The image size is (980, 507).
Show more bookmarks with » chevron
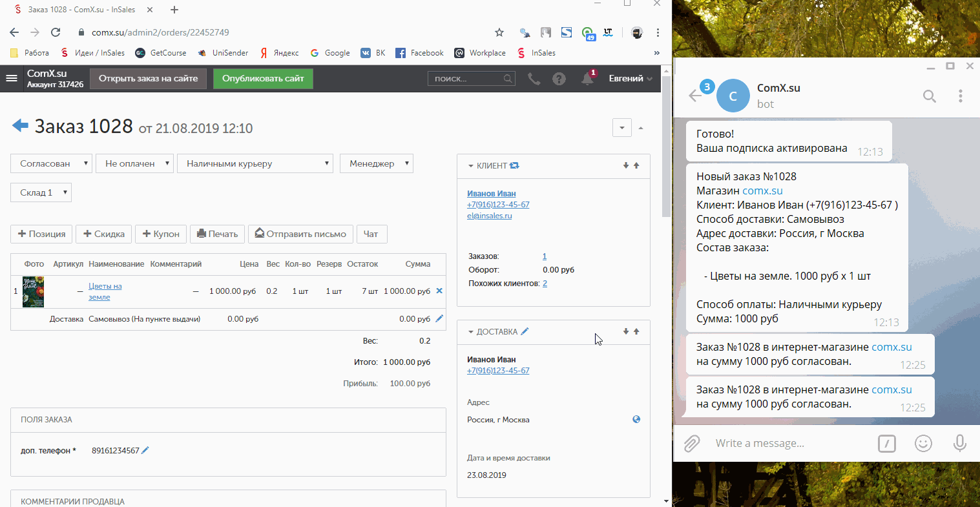pos(657,53)
